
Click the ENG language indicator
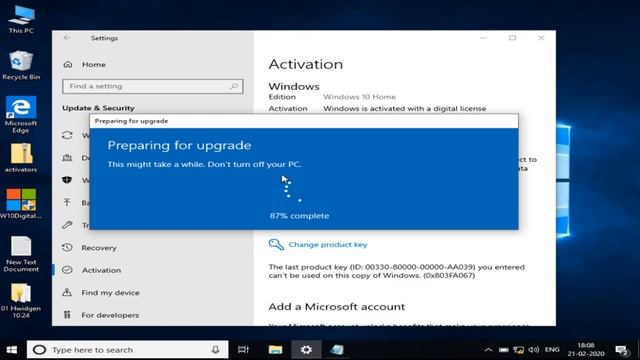(x=552, y=350)
